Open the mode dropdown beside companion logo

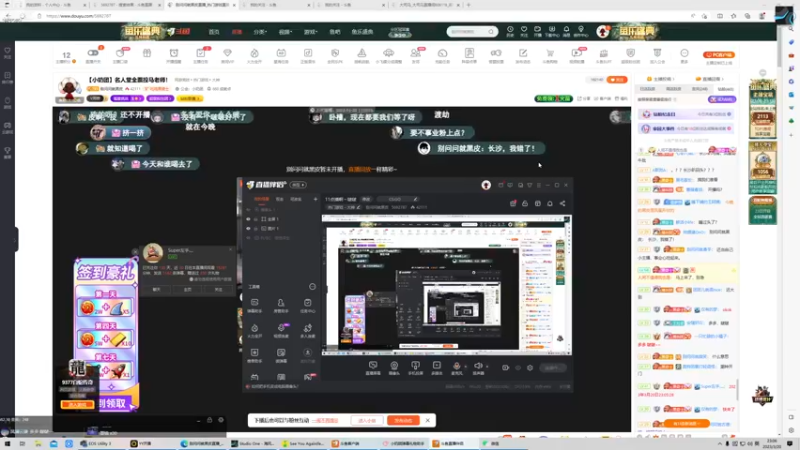tap(298, 185)
